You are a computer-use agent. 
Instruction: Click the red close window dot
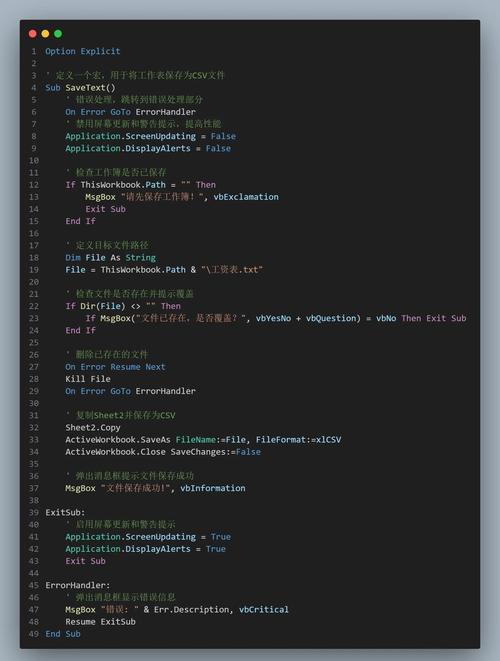(x=33, y=34)
